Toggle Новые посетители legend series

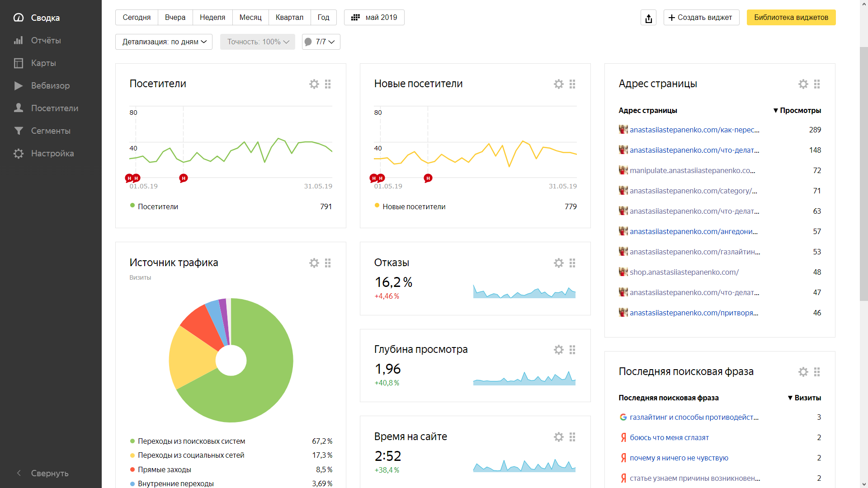click(x=414, y=206)
